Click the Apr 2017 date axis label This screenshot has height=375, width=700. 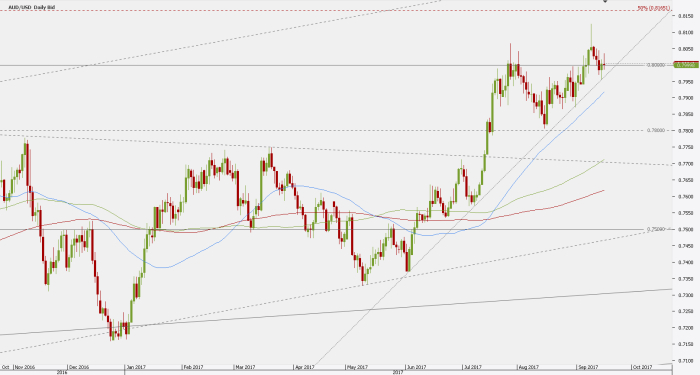(304, 367)
